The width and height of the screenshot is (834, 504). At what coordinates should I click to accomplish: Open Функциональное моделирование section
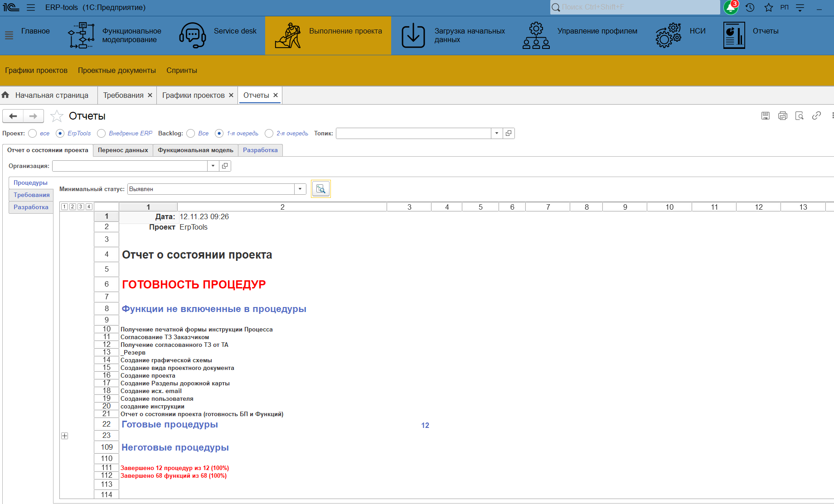click(x=115, y=35)
